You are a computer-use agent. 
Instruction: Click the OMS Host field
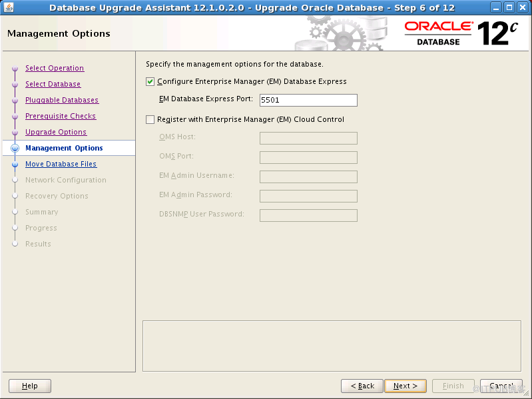[x=308, y=138]
